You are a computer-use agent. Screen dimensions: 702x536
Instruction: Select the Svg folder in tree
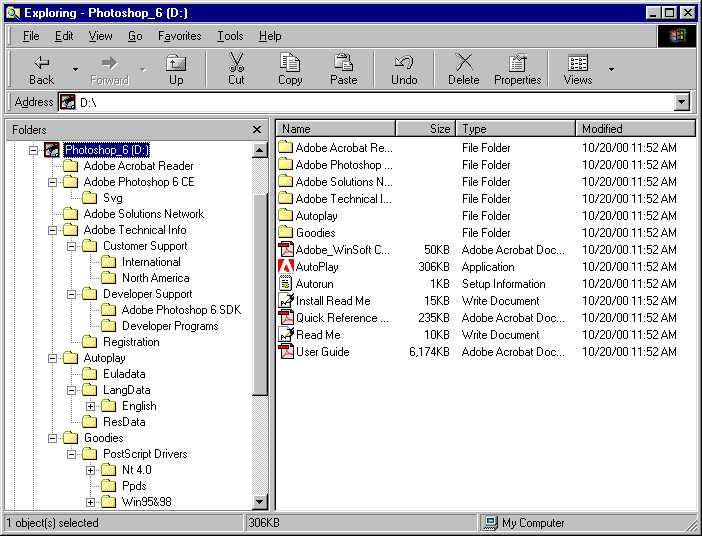112,198
